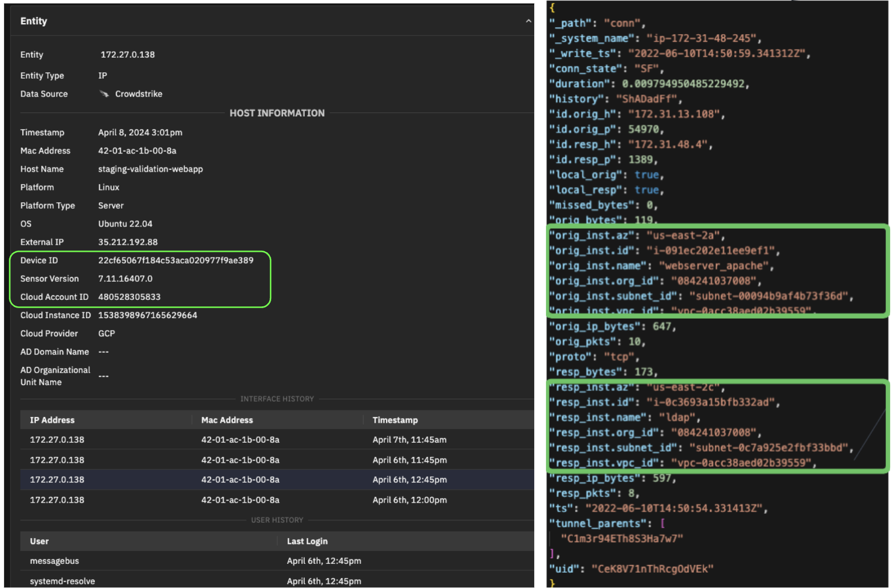Click the Crowdstrike data source name
893x588 pixels.
point(138,94)
